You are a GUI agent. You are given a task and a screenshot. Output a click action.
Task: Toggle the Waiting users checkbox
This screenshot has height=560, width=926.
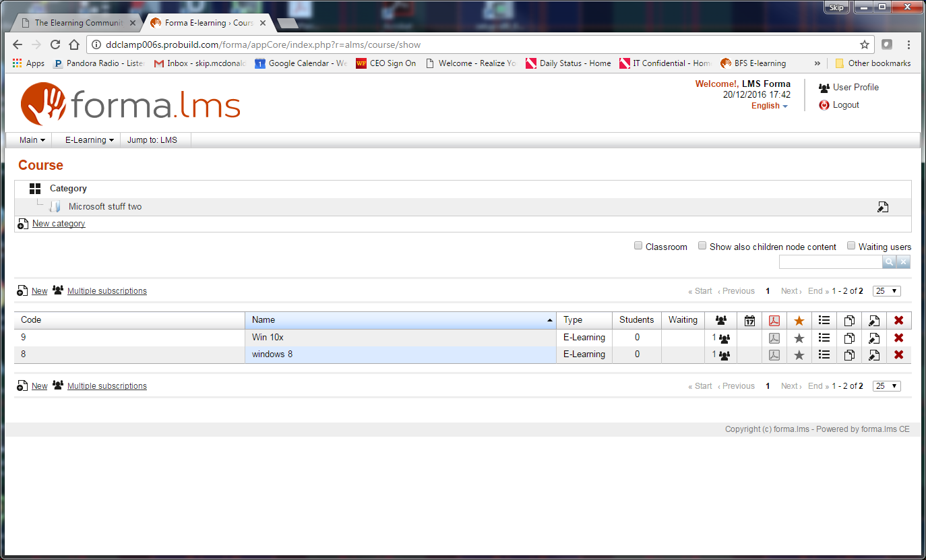pyautogui.click(x=851, y=246)
